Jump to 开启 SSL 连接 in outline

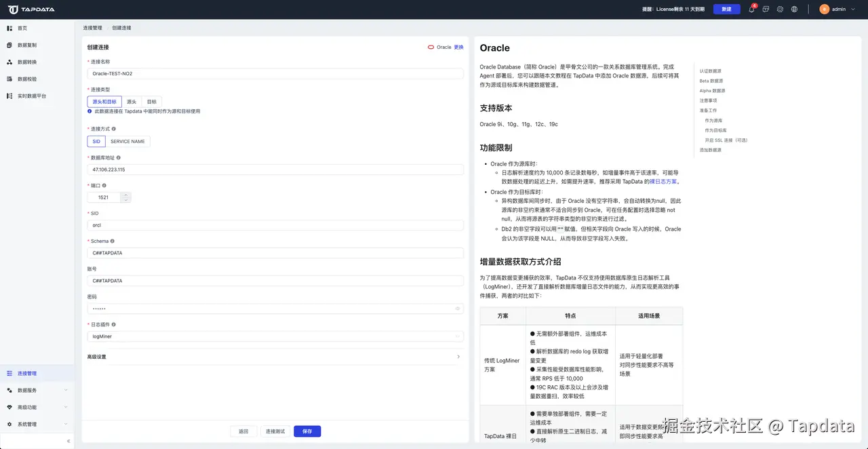(x=726, y=140)
